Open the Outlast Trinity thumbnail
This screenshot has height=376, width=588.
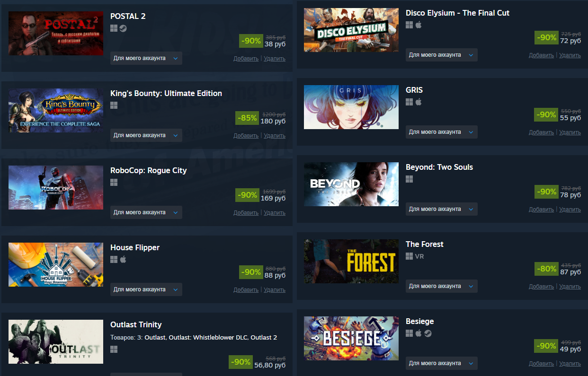click(x=56, y=342)
